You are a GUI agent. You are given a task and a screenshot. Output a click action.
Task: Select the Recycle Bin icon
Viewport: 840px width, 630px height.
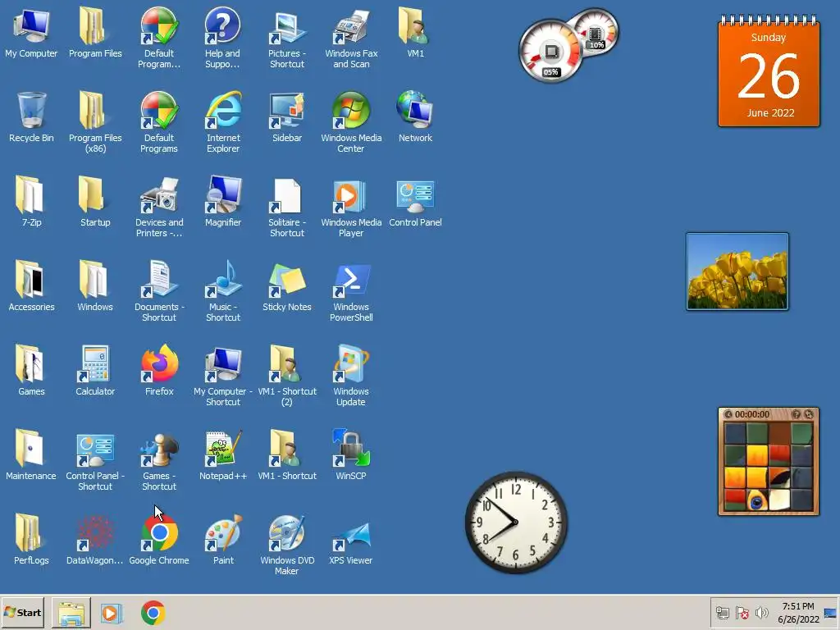tap(31, 117)
